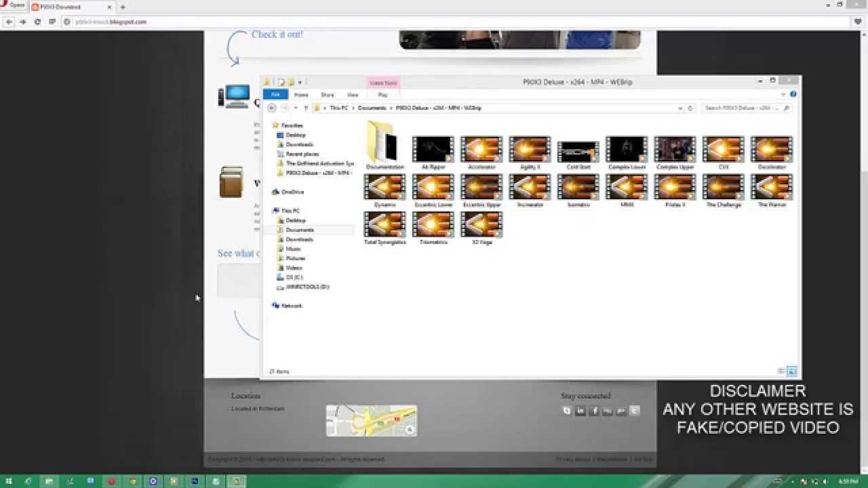Click Documents in the address breadcrumb
Image resolution: width=868 pixels, height=488 pixels.
(372, 108)
